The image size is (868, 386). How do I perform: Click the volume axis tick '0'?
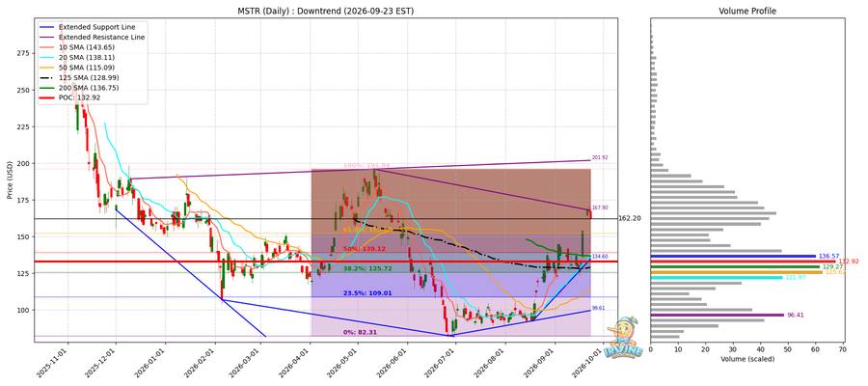tap(650, 349)
